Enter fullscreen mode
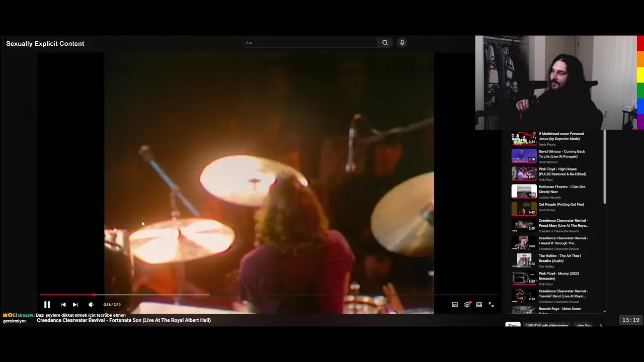 [491, 305]
